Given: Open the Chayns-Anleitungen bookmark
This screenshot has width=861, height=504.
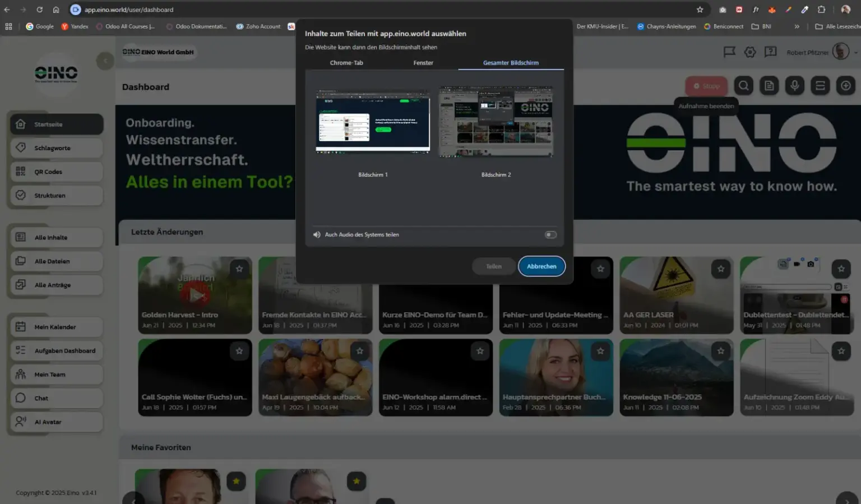Looking at the screenshot, I should click(666, 26).
